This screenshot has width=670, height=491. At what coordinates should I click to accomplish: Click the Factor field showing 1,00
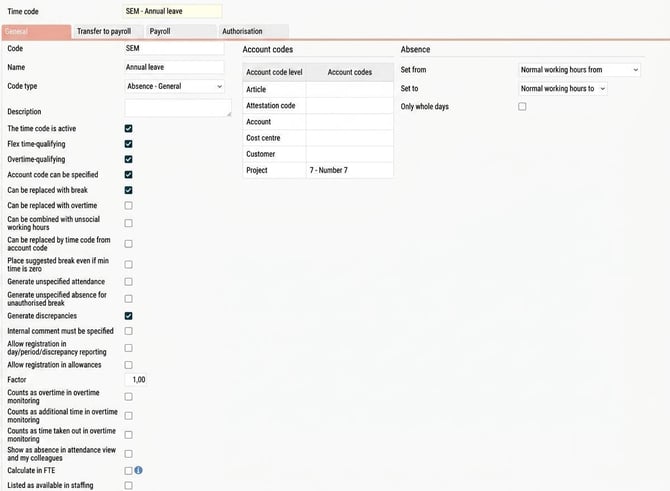pyautogui.click(x=135, y=379)
